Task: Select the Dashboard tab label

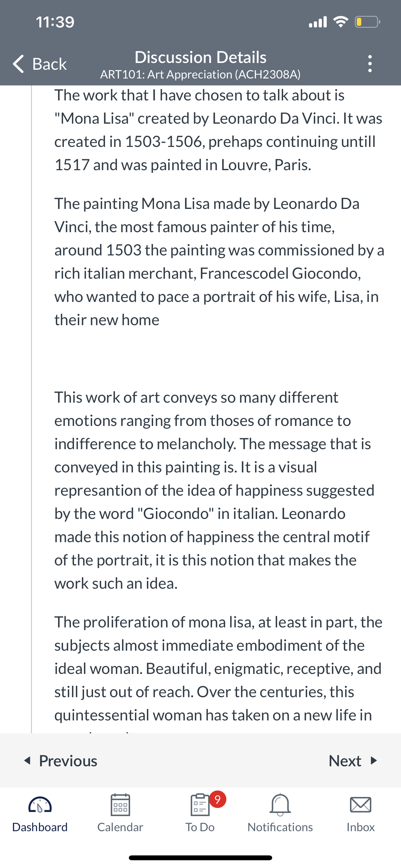Action: pos(40,827)
